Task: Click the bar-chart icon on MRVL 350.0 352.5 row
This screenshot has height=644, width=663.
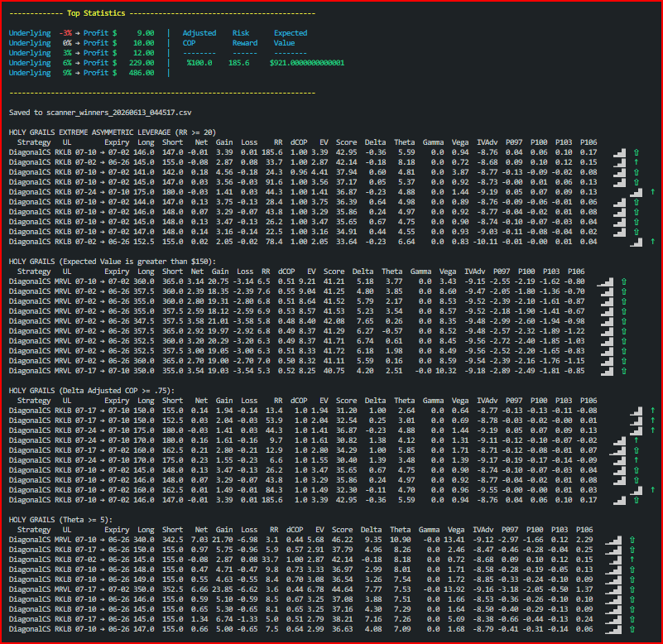Action: point(613,589)
